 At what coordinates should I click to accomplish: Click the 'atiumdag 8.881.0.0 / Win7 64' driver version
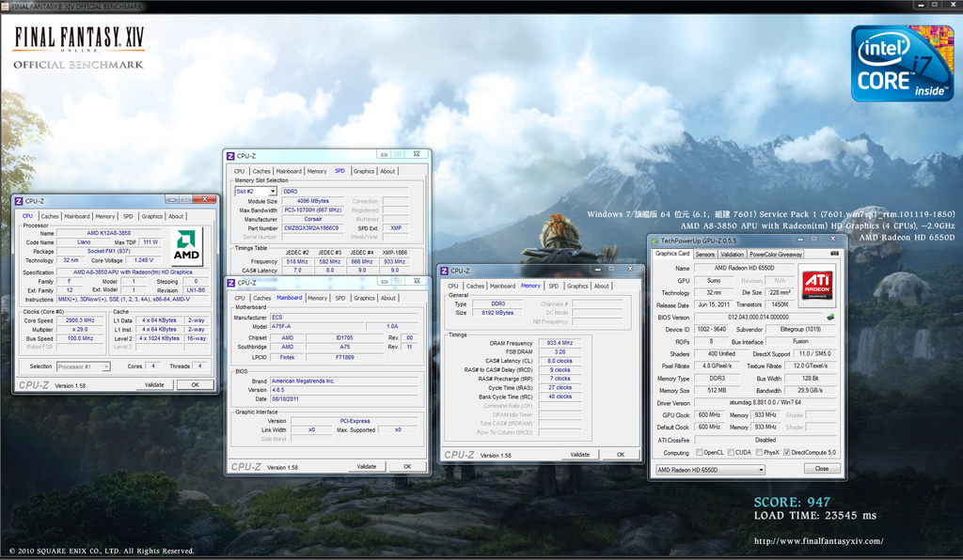(x=765, y=403)
